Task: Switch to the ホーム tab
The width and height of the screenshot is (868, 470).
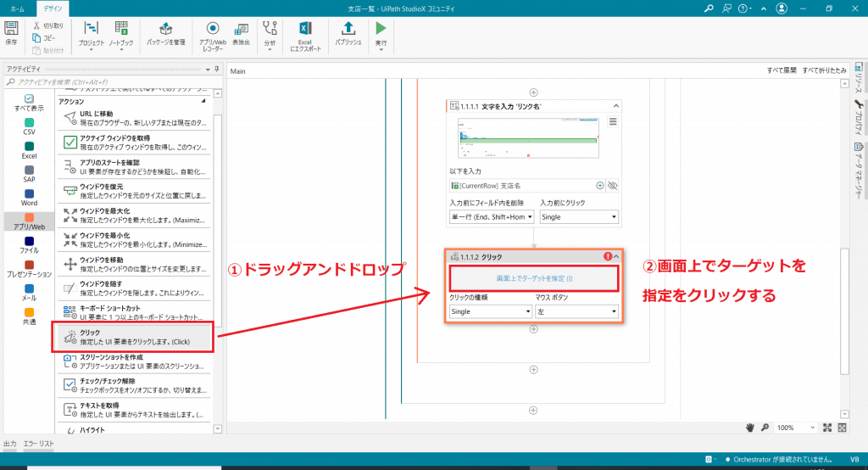Action: (x=17, y=8)
